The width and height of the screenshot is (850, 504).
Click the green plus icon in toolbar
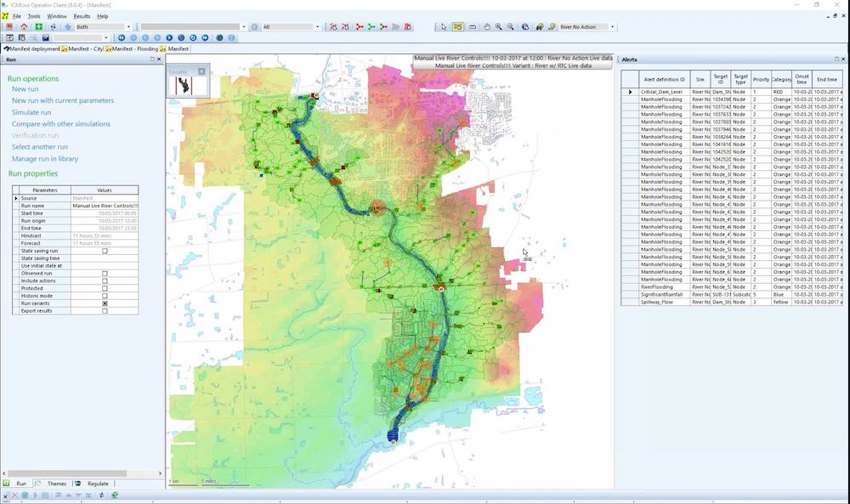[x=38, y=27]
